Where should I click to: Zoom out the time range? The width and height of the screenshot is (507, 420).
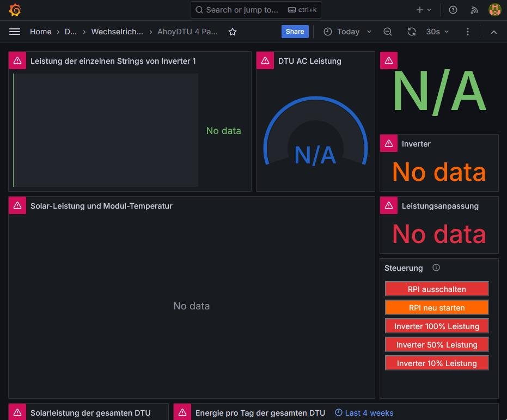(388, 32)
